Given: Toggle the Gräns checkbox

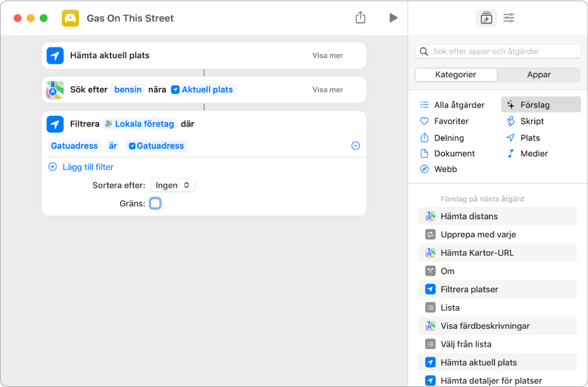Looking at the screenshot, I should (155, 204).
